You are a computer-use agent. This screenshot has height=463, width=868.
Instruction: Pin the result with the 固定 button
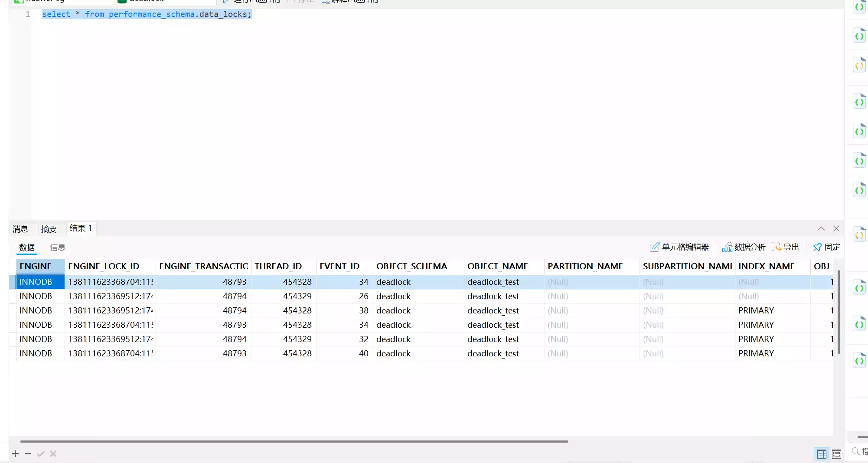click(826, 247)
